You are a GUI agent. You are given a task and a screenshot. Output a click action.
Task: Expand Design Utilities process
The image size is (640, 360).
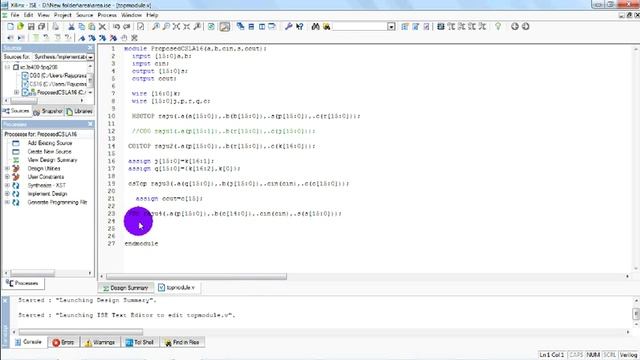(x=7, y=169)
